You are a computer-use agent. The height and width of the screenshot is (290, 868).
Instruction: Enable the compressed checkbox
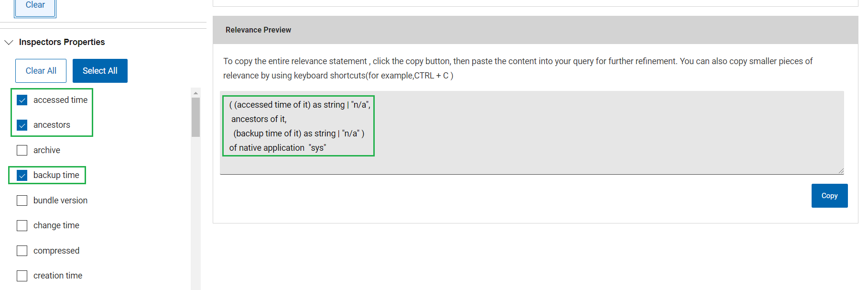coord(22,251)
